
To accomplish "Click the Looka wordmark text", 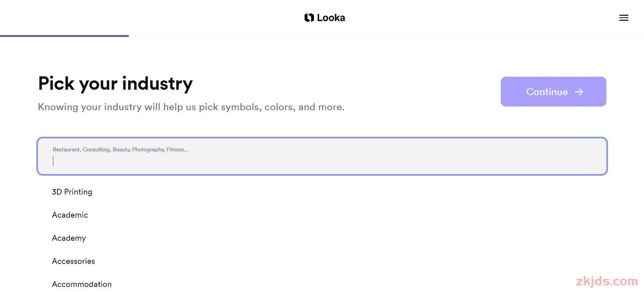I will (x=331, y=18).
